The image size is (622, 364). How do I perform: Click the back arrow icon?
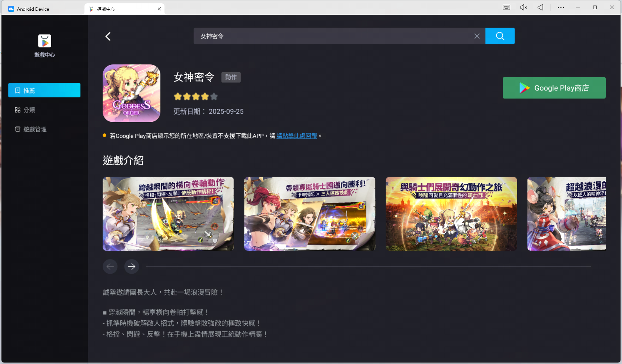tap(108, 36)
